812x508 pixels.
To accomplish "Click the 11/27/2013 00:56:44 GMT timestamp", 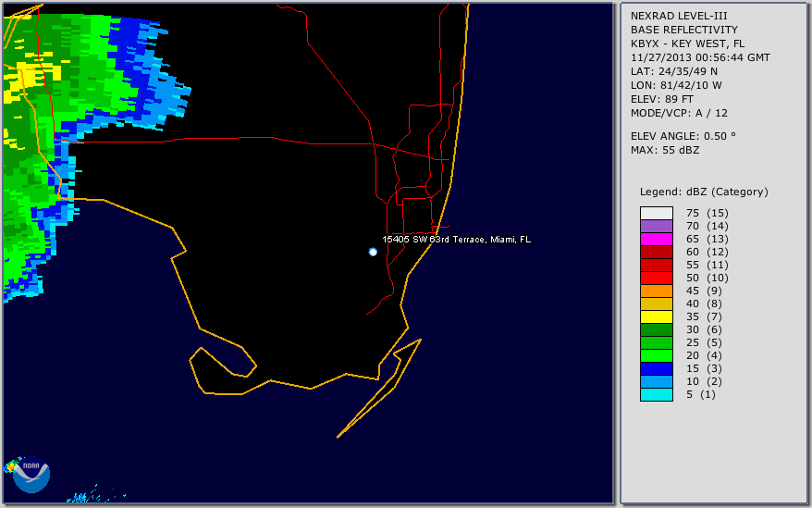I will tap(700, 57).
